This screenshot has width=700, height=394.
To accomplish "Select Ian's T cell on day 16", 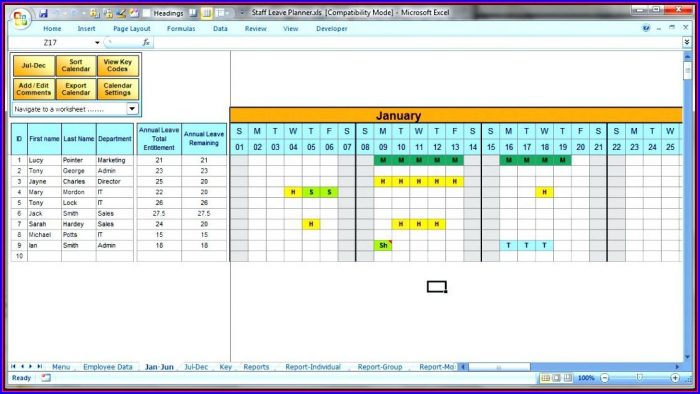I will 508,245.
